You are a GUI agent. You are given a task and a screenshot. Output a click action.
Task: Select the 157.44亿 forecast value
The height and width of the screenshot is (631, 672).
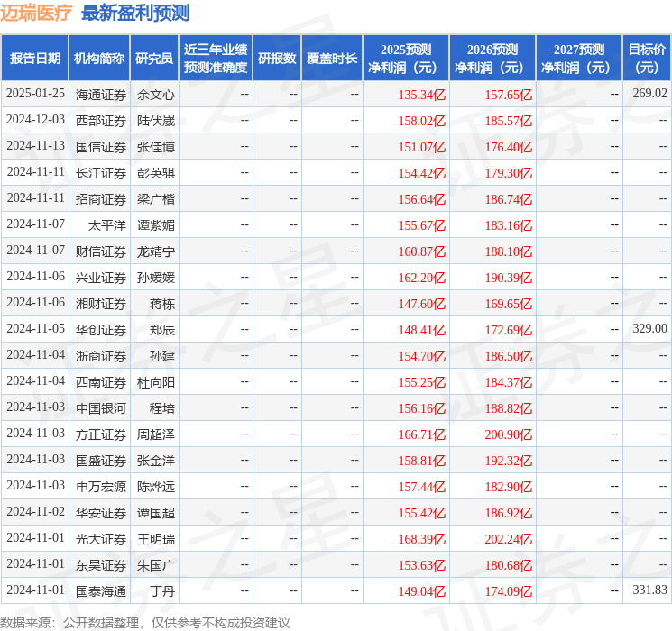pos(422,487)
